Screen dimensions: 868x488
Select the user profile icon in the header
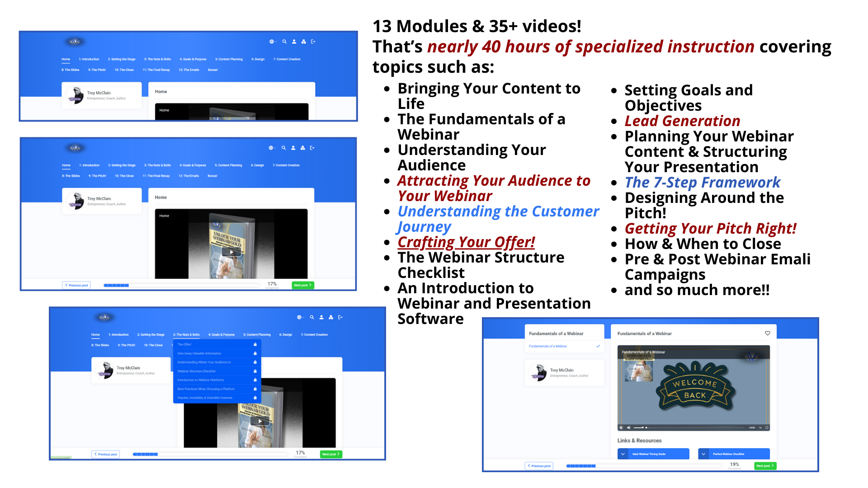(294, 42)
